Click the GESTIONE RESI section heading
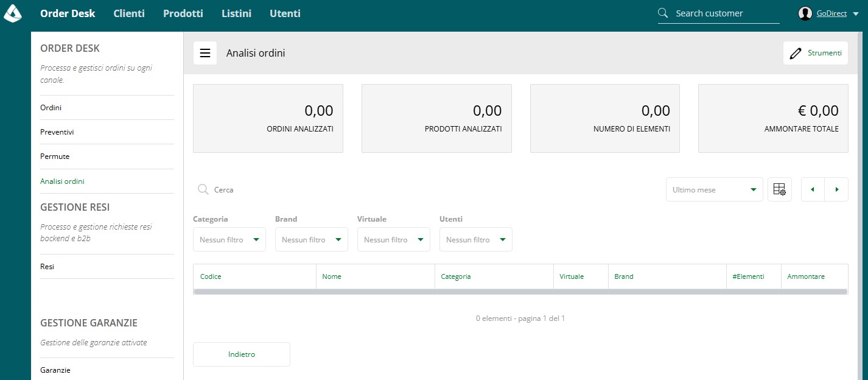This screenshot has width=868, height=380. (x=75, y=207)
